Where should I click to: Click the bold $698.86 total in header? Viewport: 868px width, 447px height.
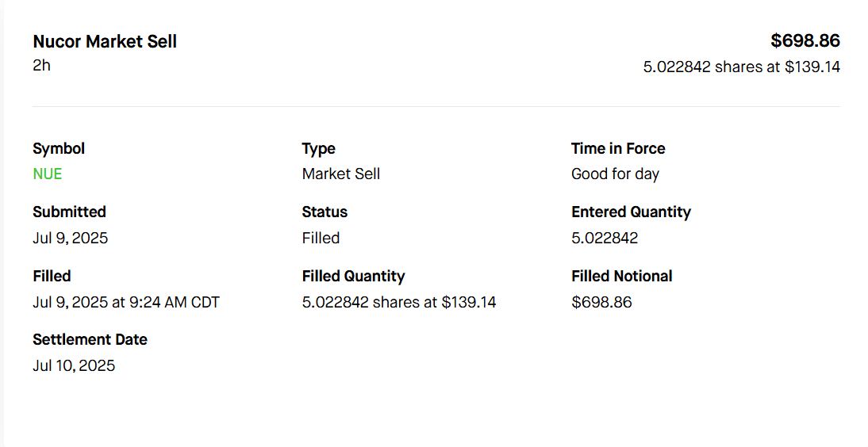point(805,41)
